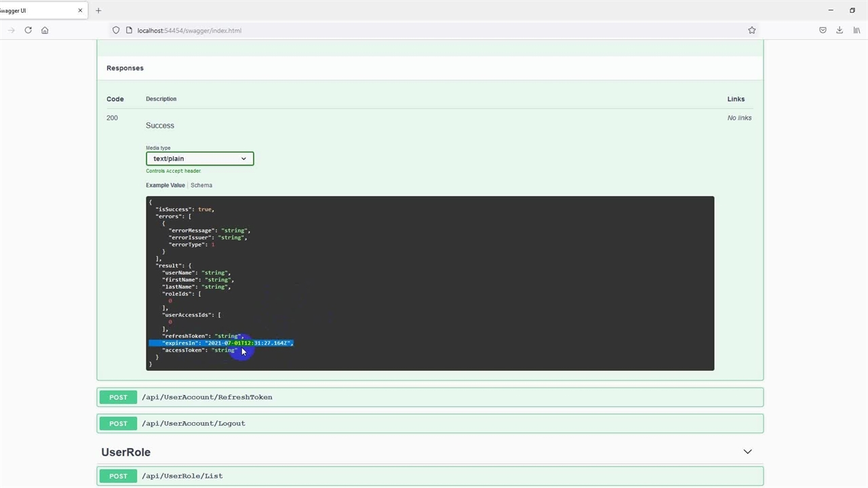Click the shield tracking protection icon
The image size is (868, 488).
tap(116, 30)
